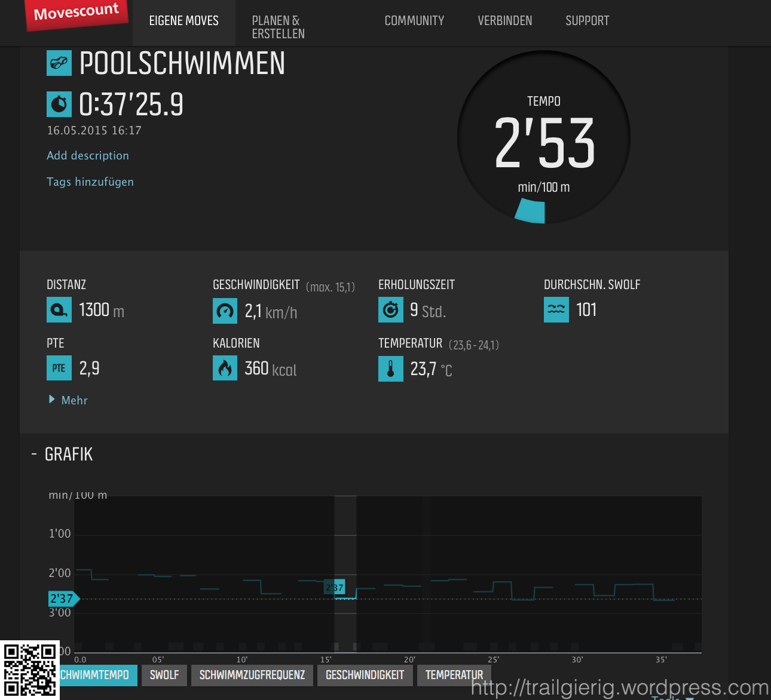The height and width of the screenshot is (700, 771).
Task: Switch graph to SWOLF
Action: click(x=164, y=675)
